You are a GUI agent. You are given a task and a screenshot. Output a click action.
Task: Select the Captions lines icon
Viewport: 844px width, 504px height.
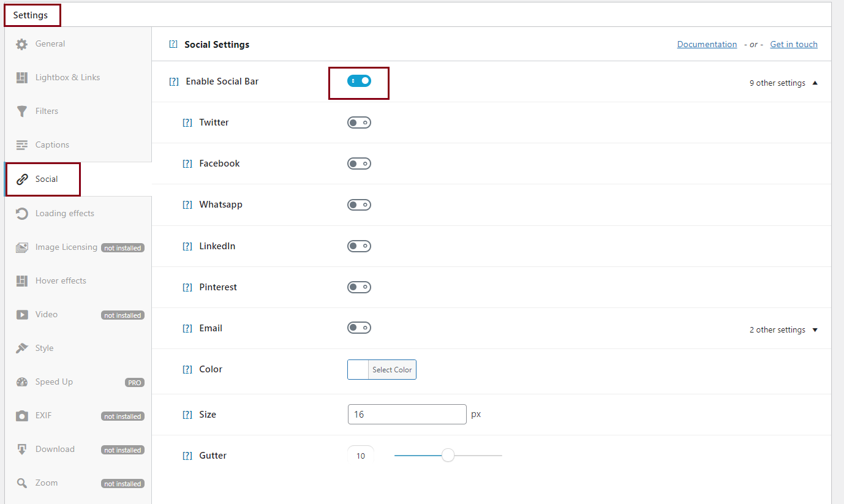(x=22, y=145)
